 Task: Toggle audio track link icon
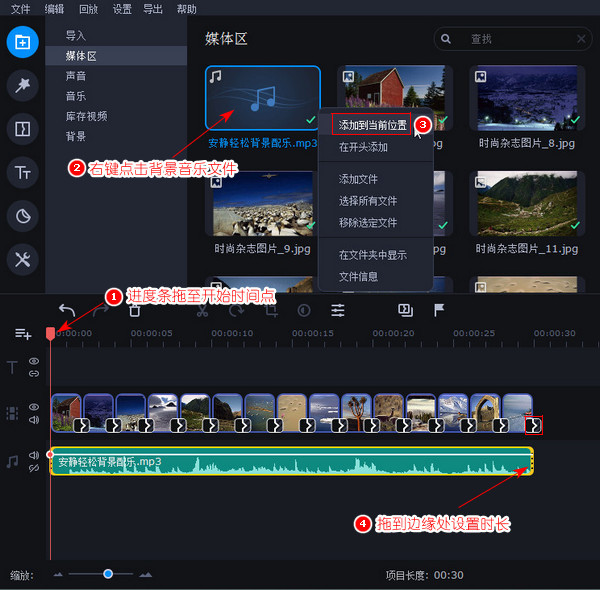click(34, 468)
